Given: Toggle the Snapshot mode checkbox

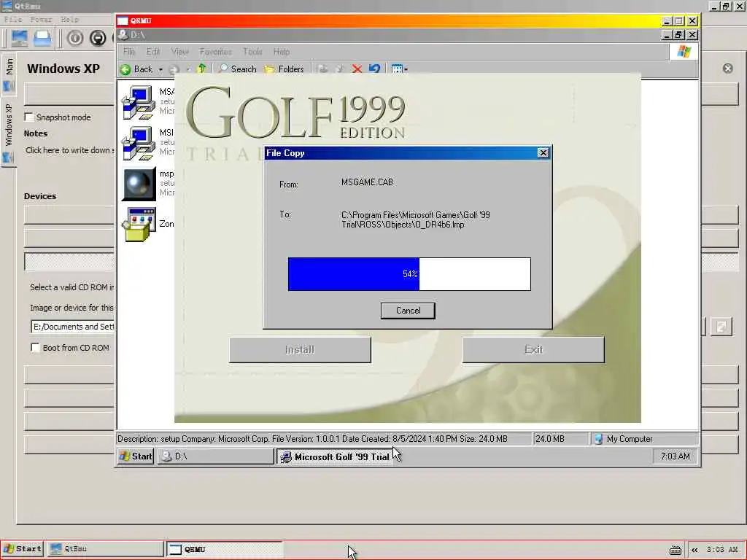Looking at the screenshot, I should tap(29, 117).
